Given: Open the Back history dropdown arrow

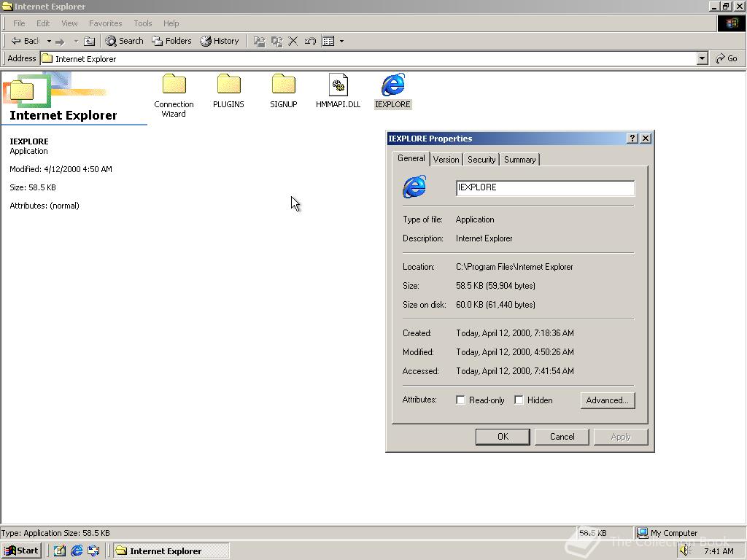Looking at the screenshot, I should pyautogui.click(x=49, y=42).
